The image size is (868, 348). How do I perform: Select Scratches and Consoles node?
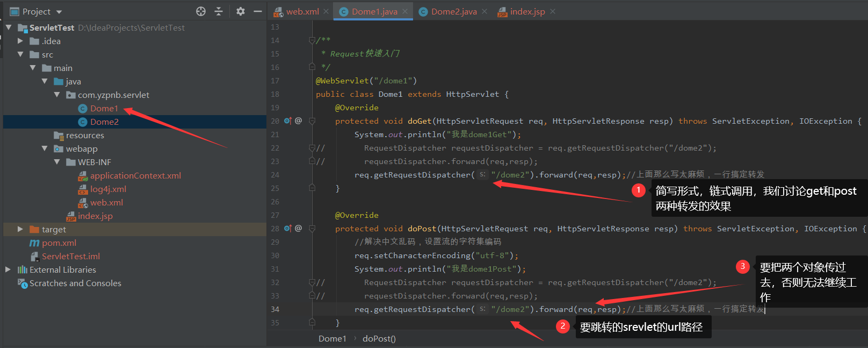click(75, 283)
